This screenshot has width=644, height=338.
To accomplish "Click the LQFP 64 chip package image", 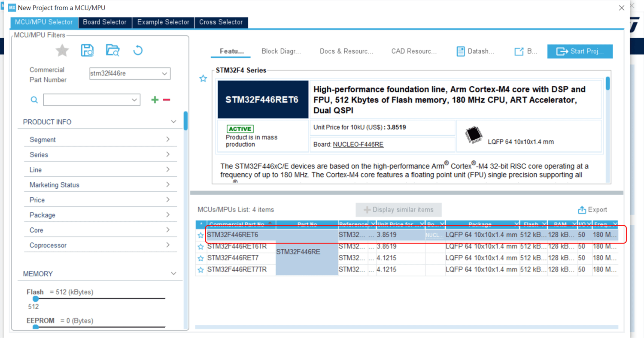I will click(x=474, y=135).
